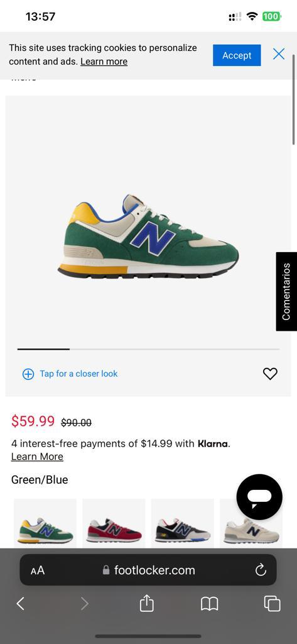This screenshot has height=644, width=297.
Task: Dismiss cookie banner with X icon
Action: click(x=279, y=54)
